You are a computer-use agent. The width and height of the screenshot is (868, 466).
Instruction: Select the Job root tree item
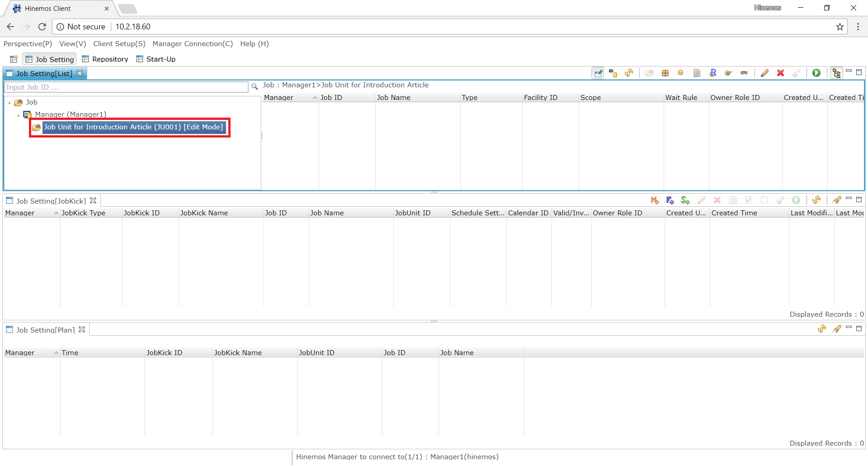tap(31, 102)
